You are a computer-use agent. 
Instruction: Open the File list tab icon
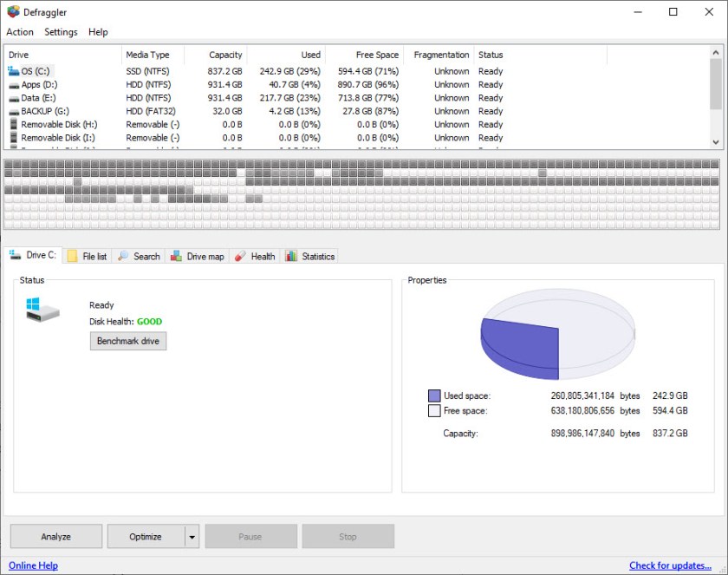click(72, 256)
